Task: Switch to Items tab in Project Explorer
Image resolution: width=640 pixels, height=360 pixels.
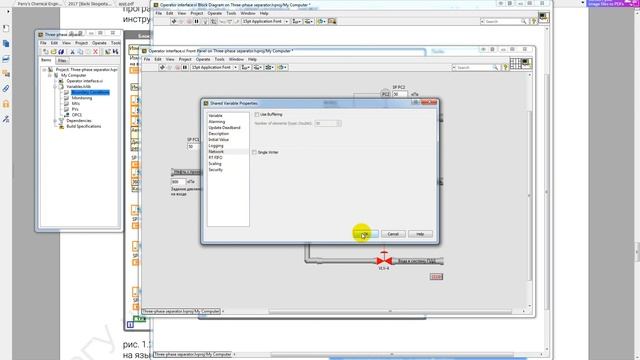Action: [x=46, y=60]
